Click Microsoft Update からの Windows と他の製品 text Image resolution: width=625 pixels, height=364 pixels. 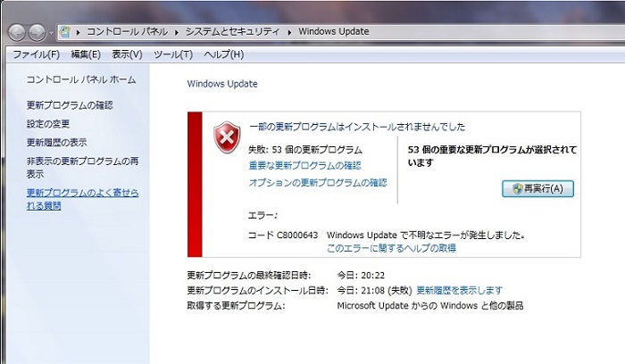point(430,306)
